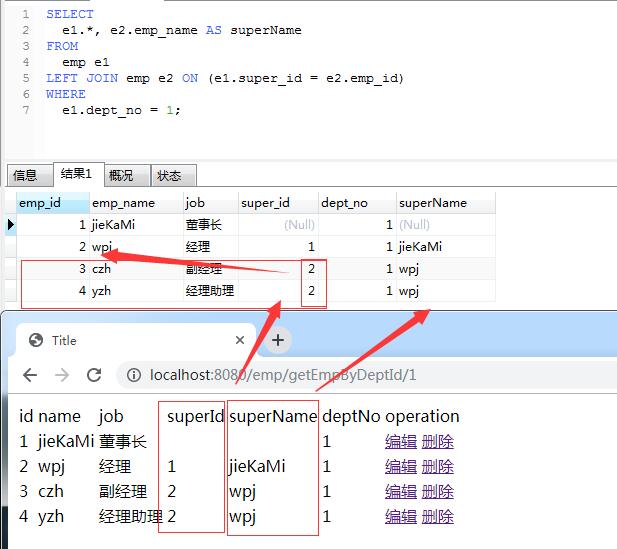Switch to the 结果1 tab
617x549 pixels.
coord(78,174)
